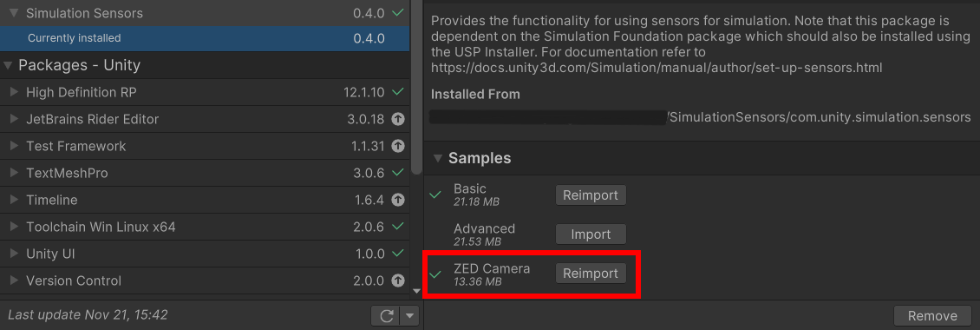
Task: Reimport the Basic sample
Action: [x=591, y=195]
